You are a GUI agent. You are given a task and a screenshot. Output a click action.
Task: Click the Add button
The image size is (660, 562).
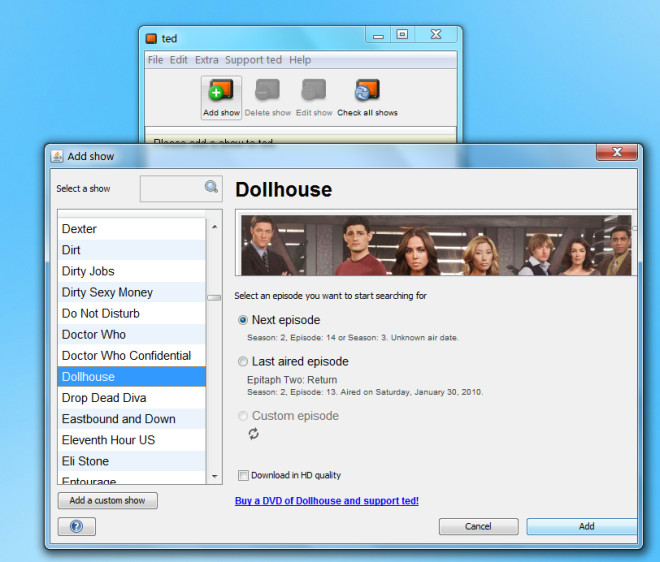[582, 526]
